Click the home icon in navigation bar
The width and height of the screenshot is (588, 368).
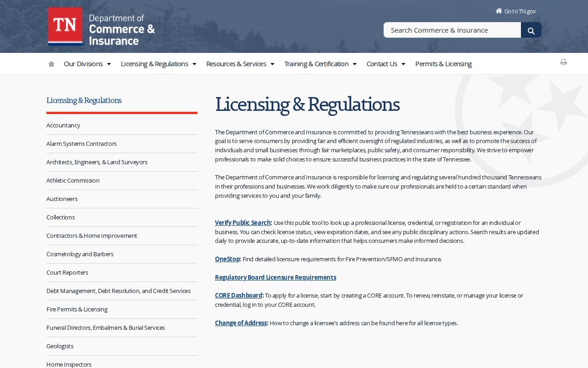[x=51, y=64]
